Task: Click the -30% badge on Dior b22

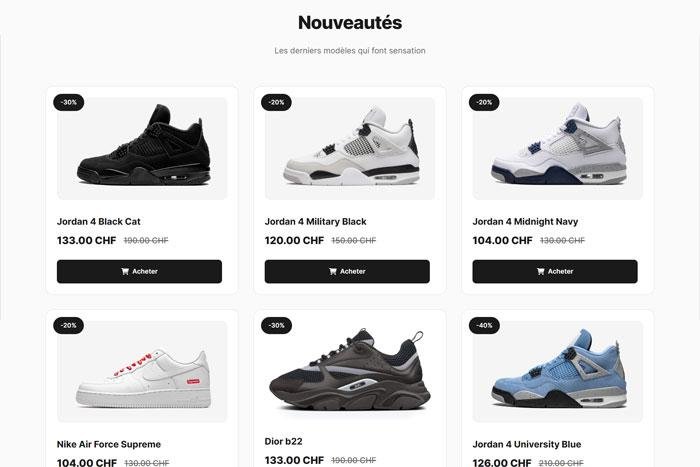Action: [x=276, y=325]
